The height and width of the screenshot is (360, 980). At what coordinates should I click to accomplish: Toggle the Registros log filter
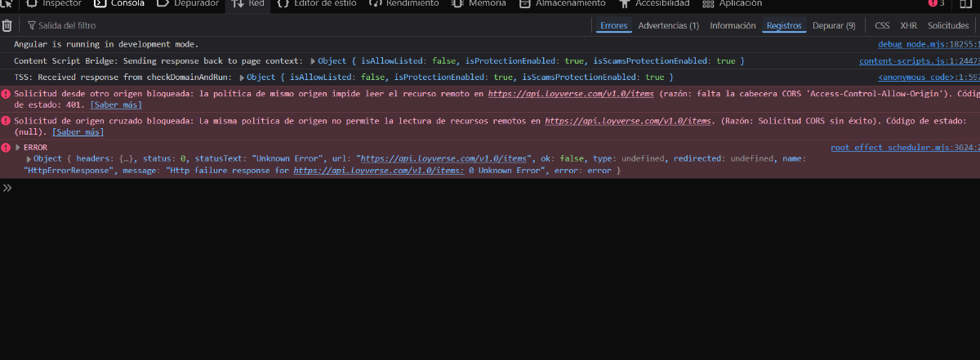tap(783, 25)
